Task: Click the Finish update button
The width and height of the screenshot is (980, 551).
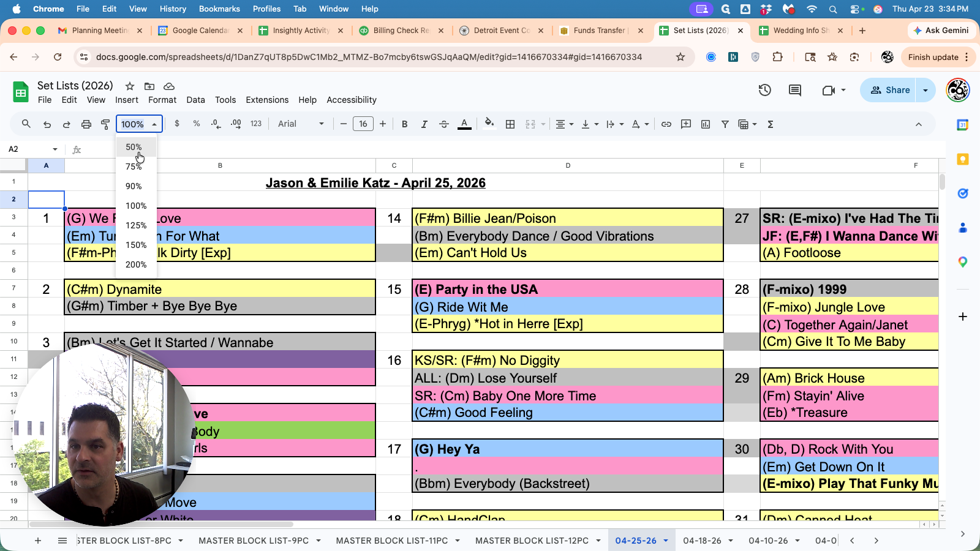Action: [x=933, y=57]
